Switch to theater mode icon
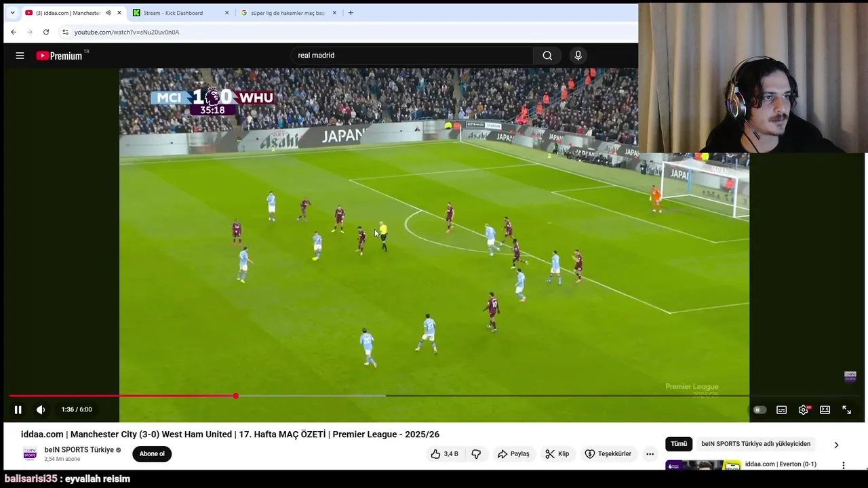868x488 pixels. [x=825, y=409]
